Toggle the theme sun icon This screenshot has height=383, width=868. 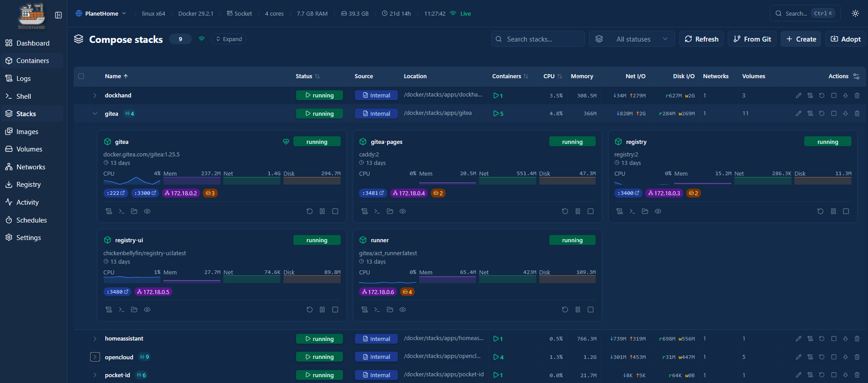click(855, 13)
